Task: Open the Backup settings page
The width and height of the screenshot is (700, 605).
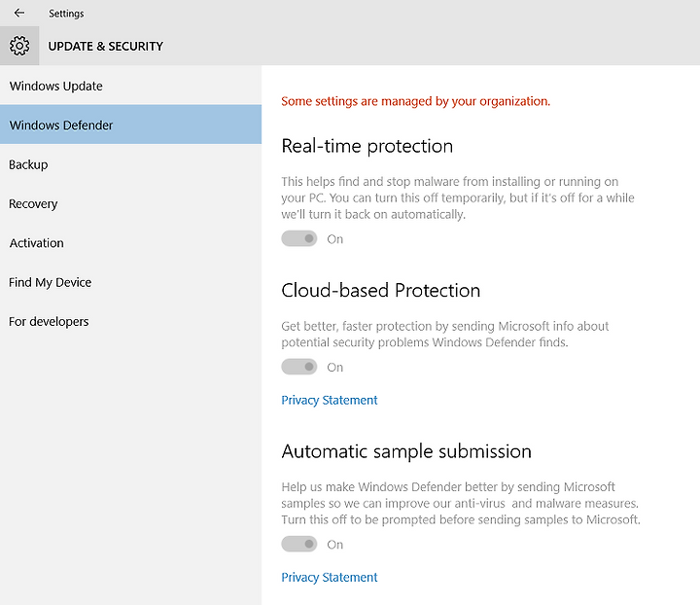Action: (x=130, y=163)
